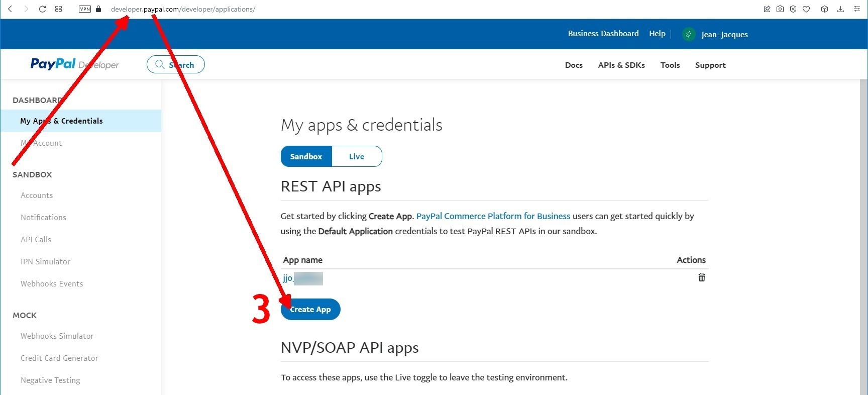Image resolution: width=868 pixels, height=395 pixels.
Task: Open the Help link in the header
Action: pos(657,34)
